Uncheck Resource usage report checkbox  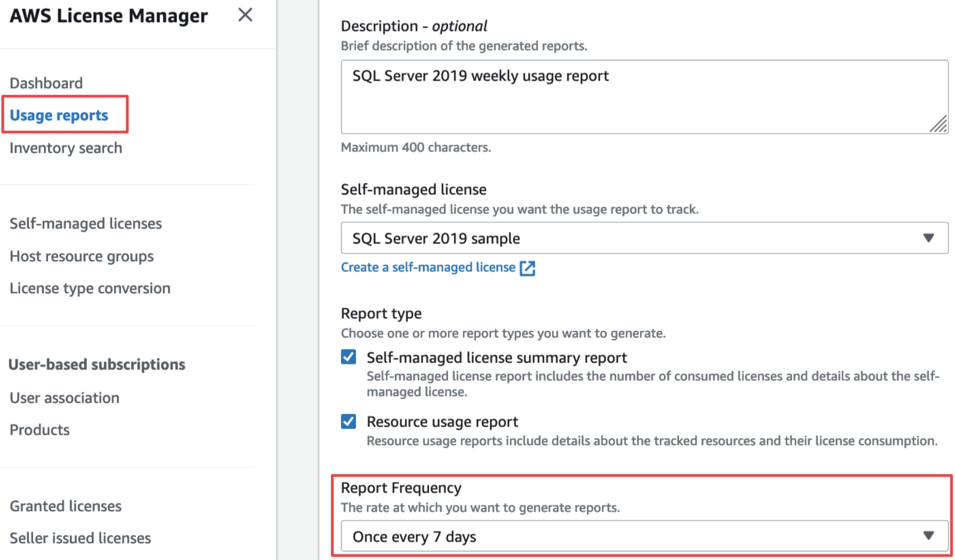(349, 421)
